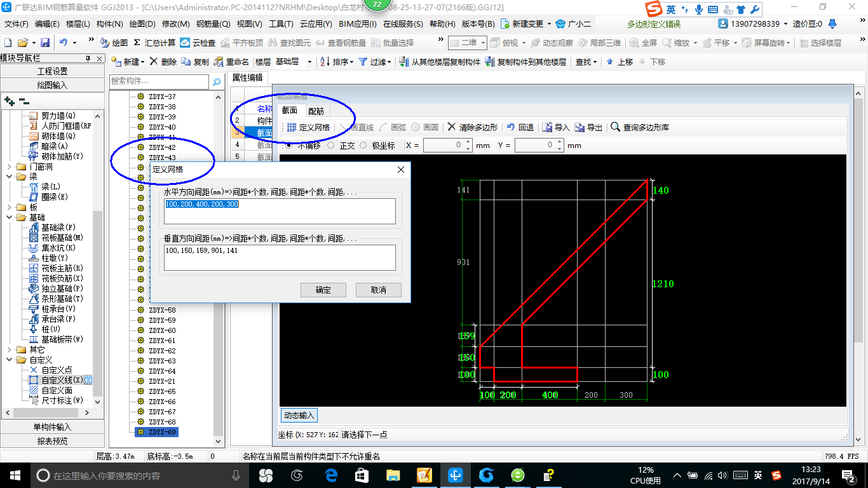Image resolution: width=868 pixels, height=488 pixels.
Task: Open Windows Start menu on the taskbar
Action: point(15,475)
